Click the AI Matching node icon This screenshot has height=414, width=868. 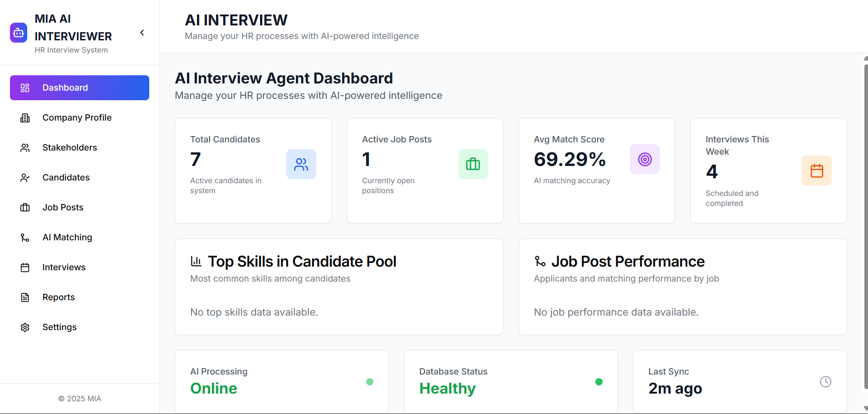click(x=25, y=237)
